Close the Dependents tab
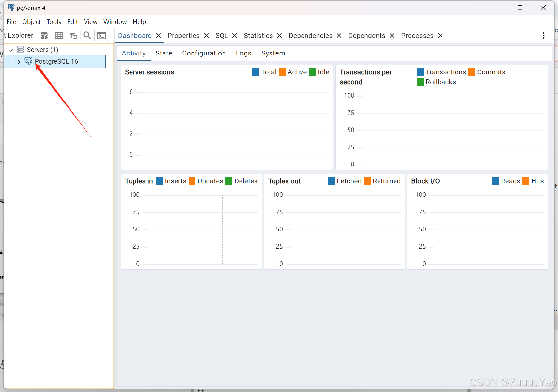The height and width of the screenshot is (392, 558). [x=392, y=36]
